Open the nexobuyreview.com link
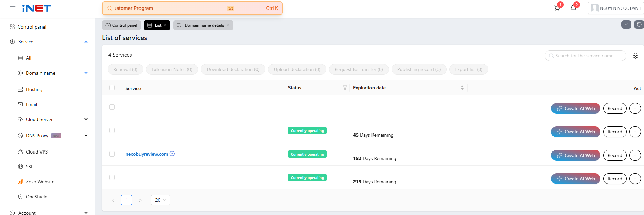The image size is (644, 215). tap(147, 154)
